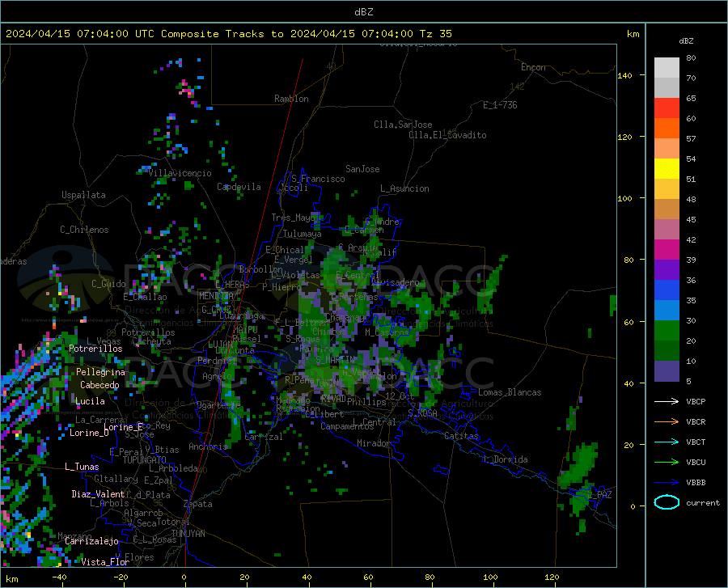Click the dBZ title at the top
728x588 pixels.
(x=363, y=12)
